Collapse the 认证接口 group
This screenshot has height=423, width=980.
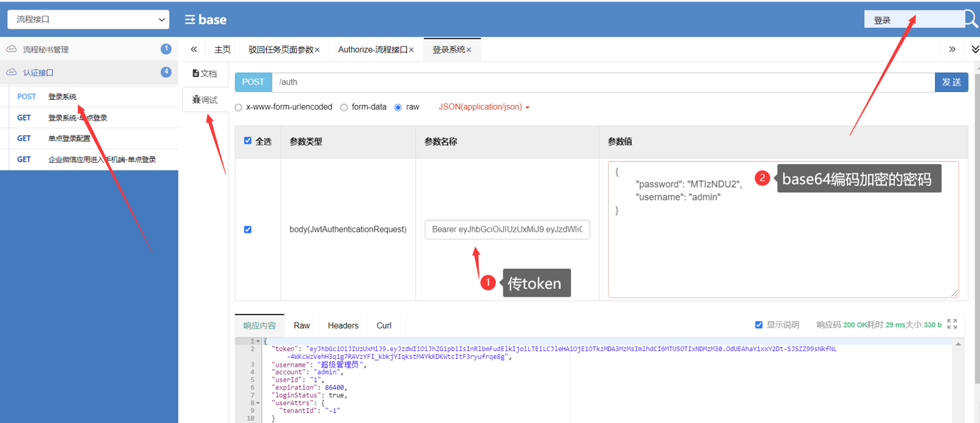pyautogui.click(x=89, y=72)
